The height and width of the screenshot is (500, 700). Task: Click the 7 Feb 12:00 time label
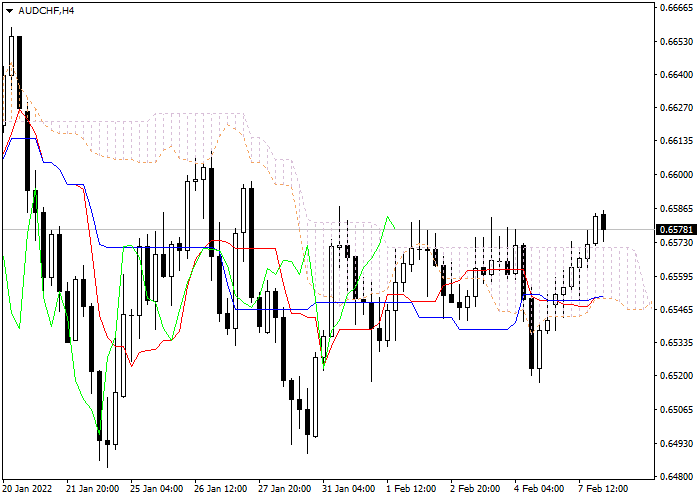(x=604, y=488)
